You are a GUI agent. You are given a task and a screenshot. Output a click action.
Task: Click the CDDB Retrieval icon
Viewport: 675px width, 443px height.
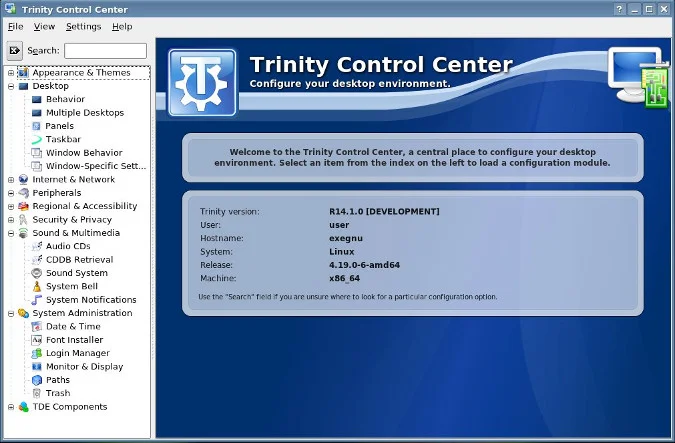click(x=37, y=260)
